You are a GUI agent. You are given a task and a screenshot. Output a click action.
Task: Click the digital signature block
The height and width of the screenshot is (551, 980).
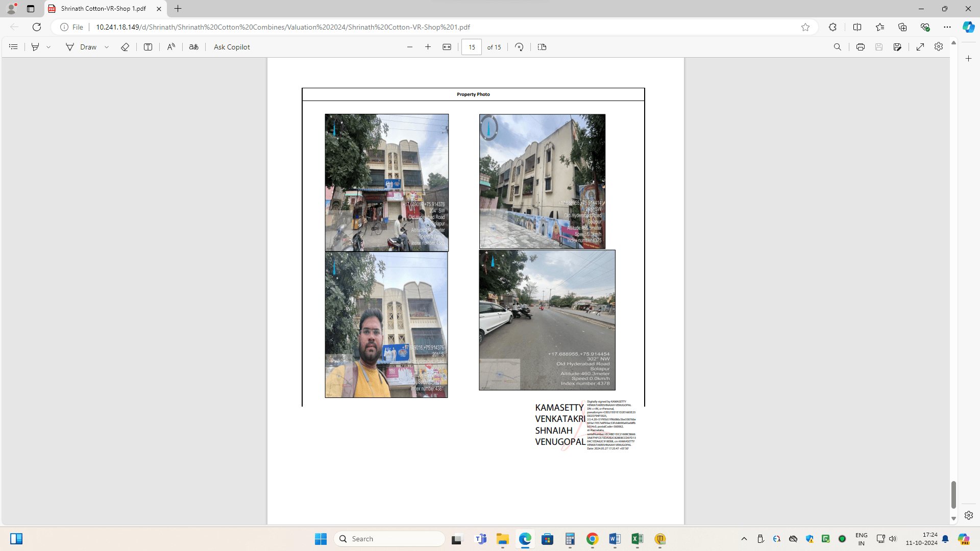(x=585, y=425)
